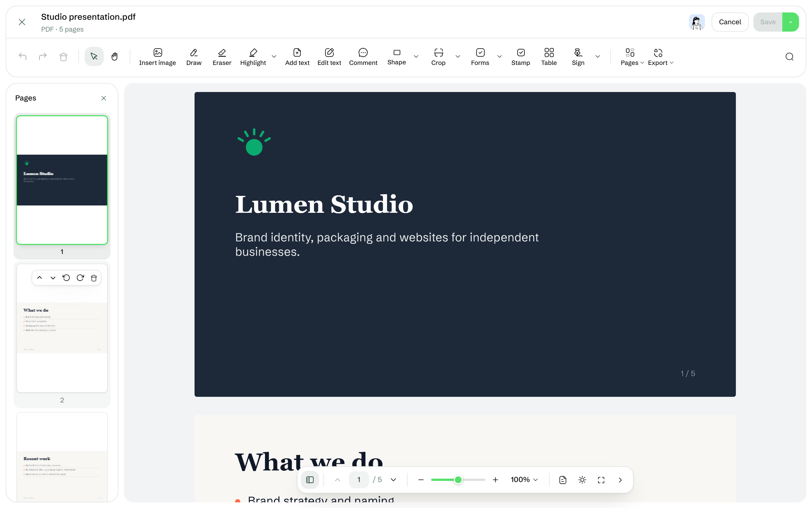The height and width of the screenshot is (508, 812).
Task: Open the Sign tool
Action: point(578,57)
